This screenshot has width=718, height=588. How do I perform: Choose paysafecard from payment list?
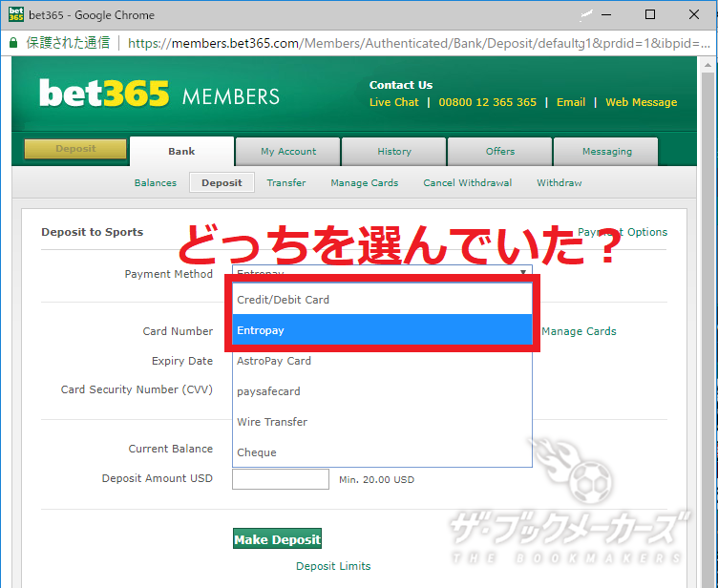382,391
